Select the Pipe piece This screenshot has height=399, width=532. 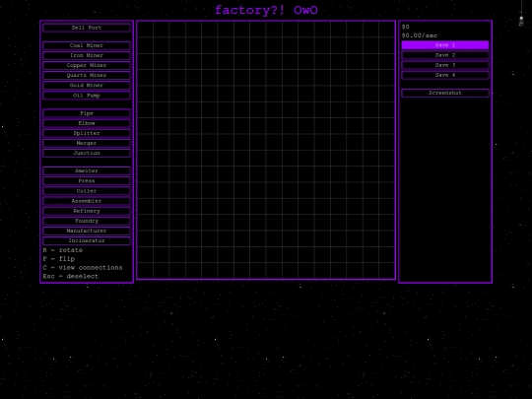87,113
